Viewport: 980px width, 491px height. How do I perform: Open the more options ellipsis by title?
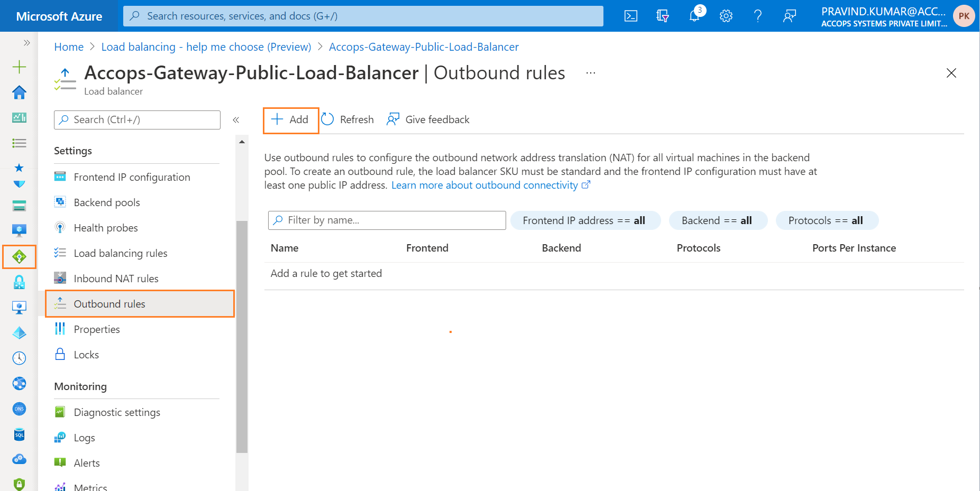(x=591, y=73)
